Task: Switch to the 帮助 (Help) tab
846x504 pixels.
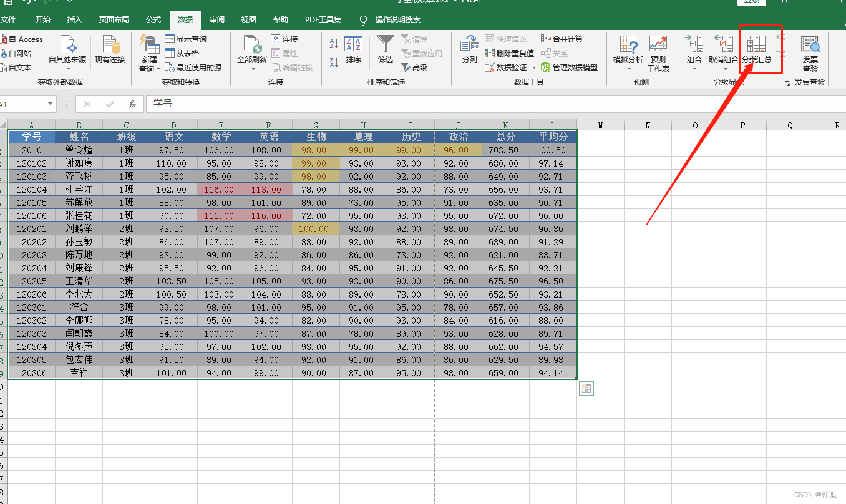Action: click(x=281, y=20)
